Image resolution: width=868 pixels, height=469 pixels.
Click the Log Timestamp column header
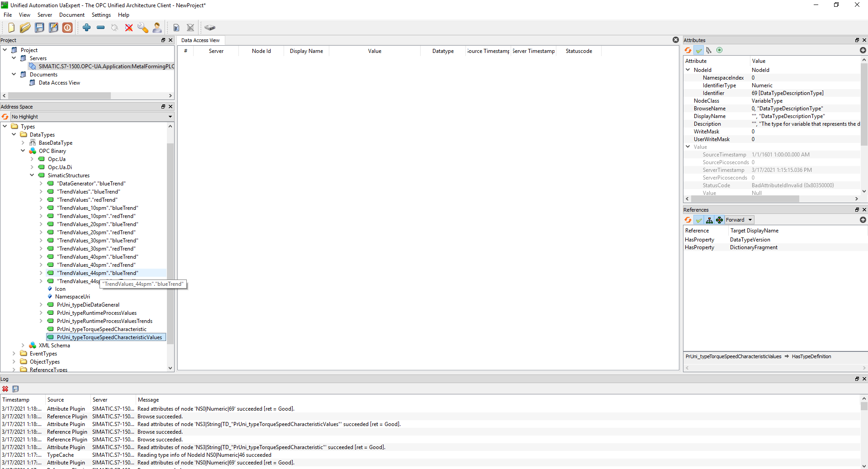click(x=23, y=400)
